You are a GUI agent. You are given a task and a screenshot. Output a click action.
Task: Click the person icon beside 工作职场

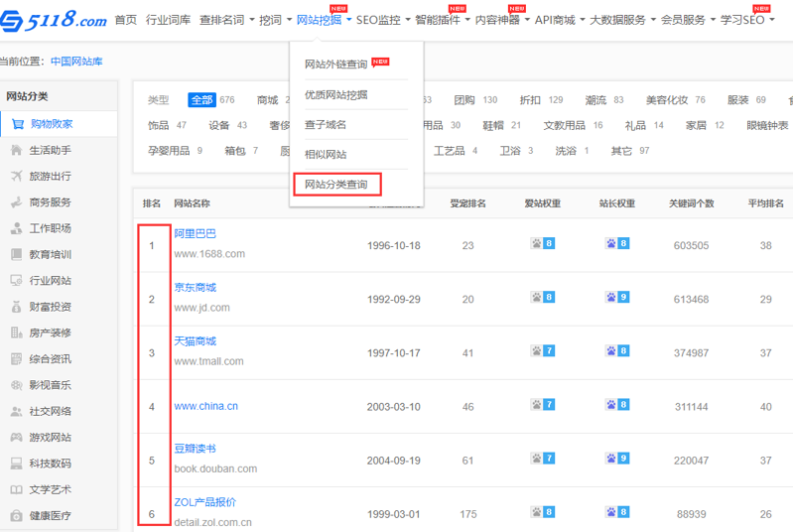click(17, 228)
